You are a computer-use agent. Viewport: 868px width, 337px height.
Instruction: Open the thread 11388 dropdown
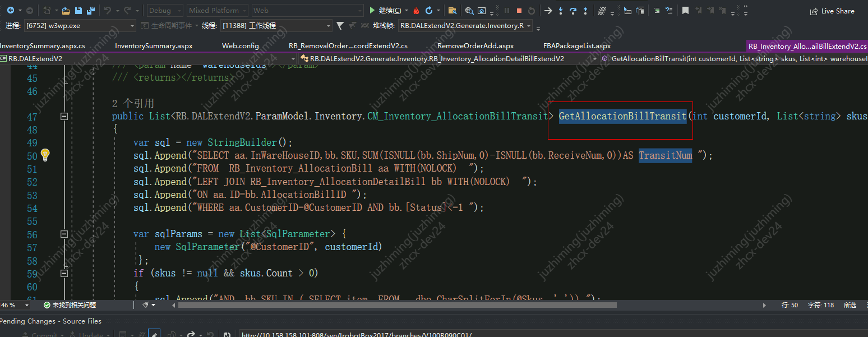(277, 25)
